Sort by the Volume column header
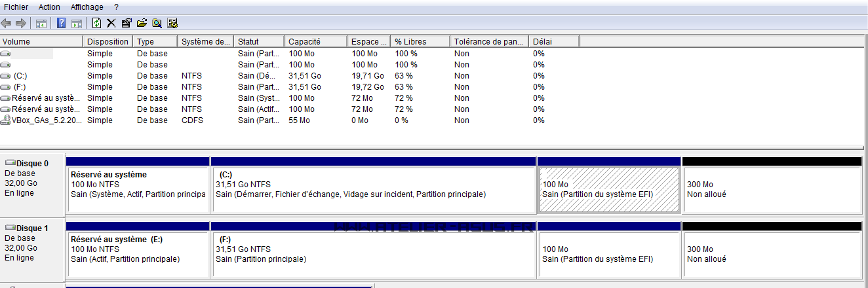The width and height of the screenshot is (868, 288). (41, 41)
